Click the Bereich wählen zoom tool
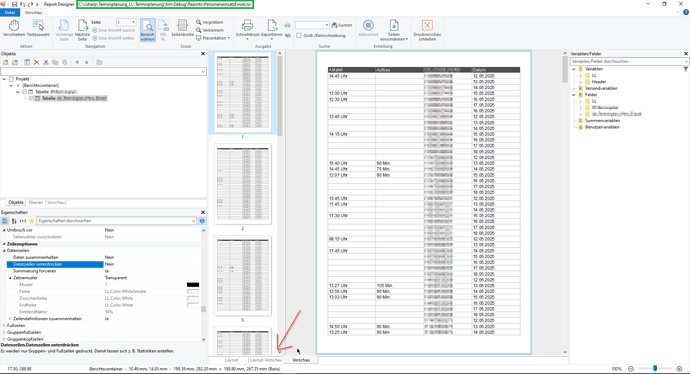Screen dimensions: 690x374 tap(148, 30)
